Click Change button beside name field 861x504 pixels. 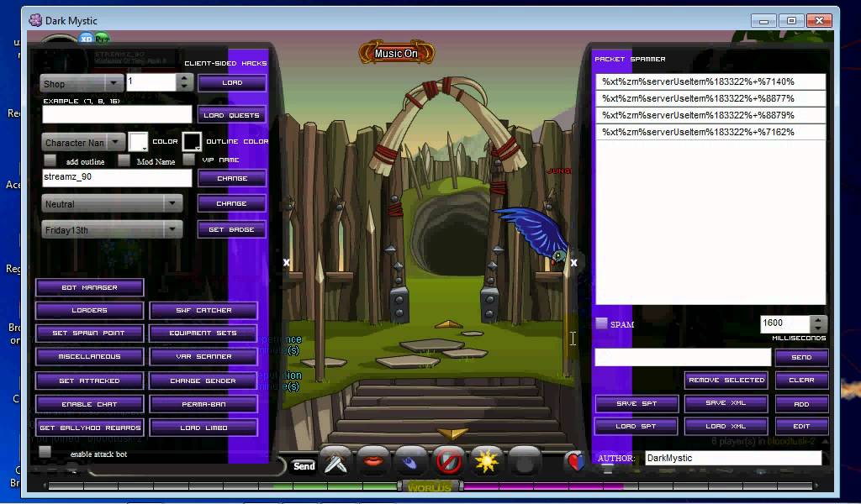click(x=232, y=178)
